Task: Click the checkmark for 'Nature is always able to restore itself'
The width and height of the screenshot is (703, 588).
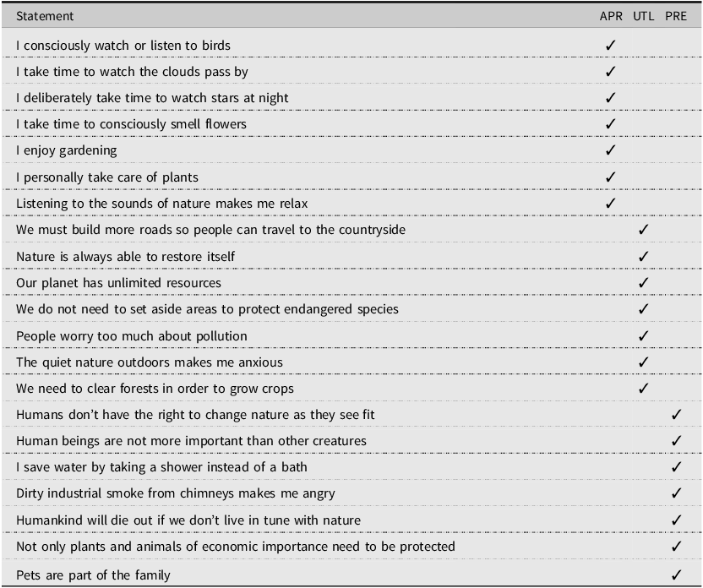Action: click(643, 256)
